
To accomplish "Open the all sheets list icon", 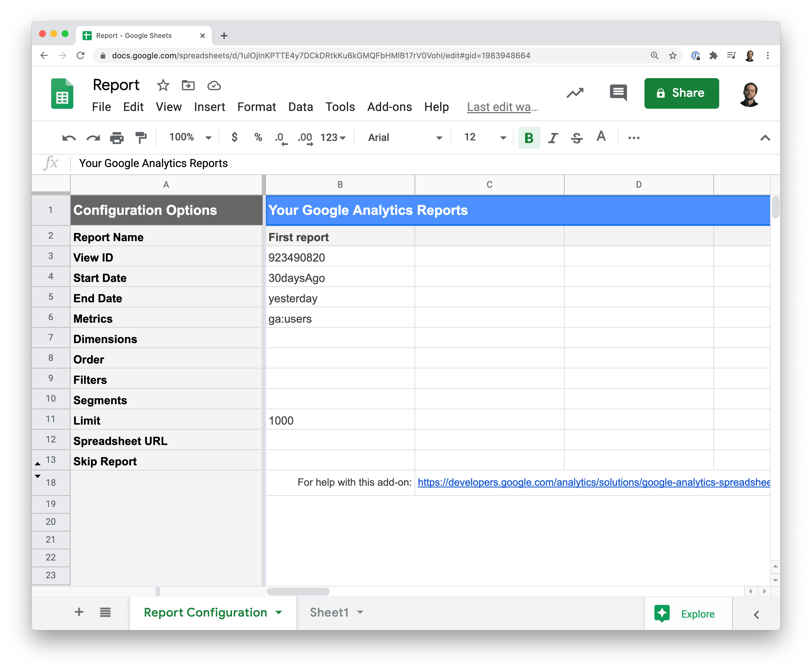I will (105, 612).
